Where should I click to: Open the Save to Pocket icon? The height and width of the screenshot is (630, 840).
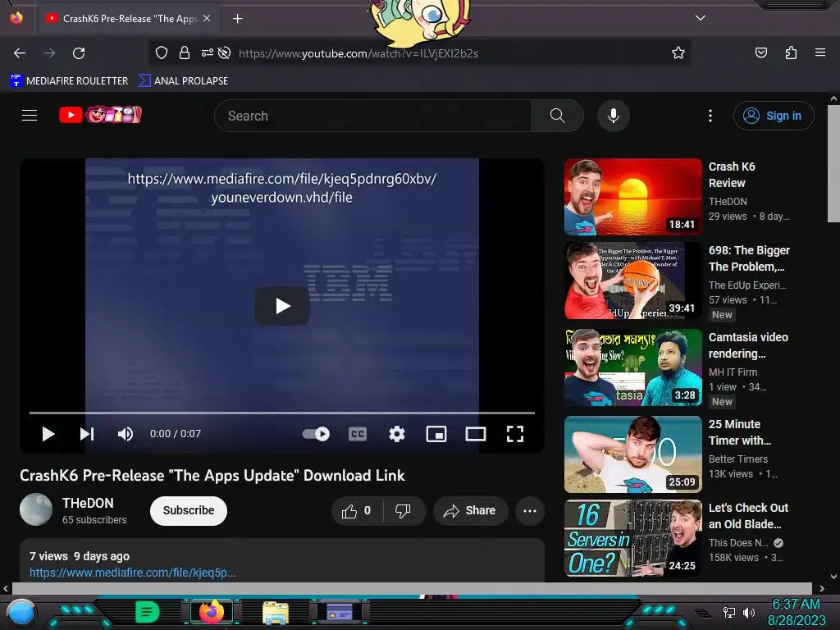(761, 52)
